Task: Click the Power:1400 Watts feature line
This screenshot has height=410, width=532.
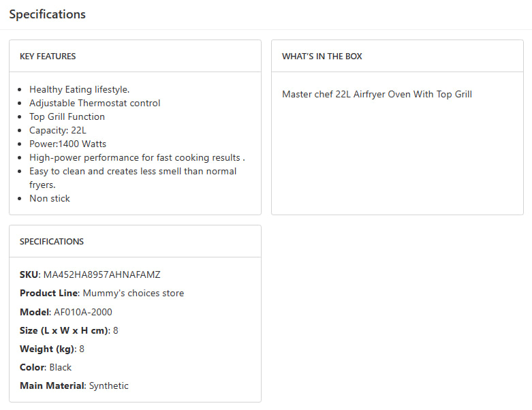Action: (67, 144)
